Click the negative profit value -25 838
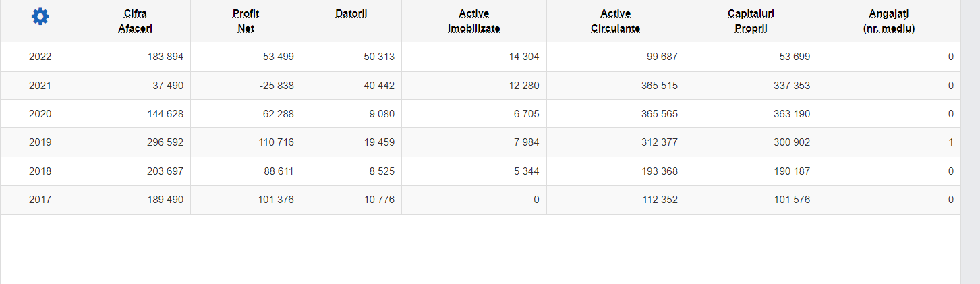Viewport: 980px width, 284px height. coord(275,86)
